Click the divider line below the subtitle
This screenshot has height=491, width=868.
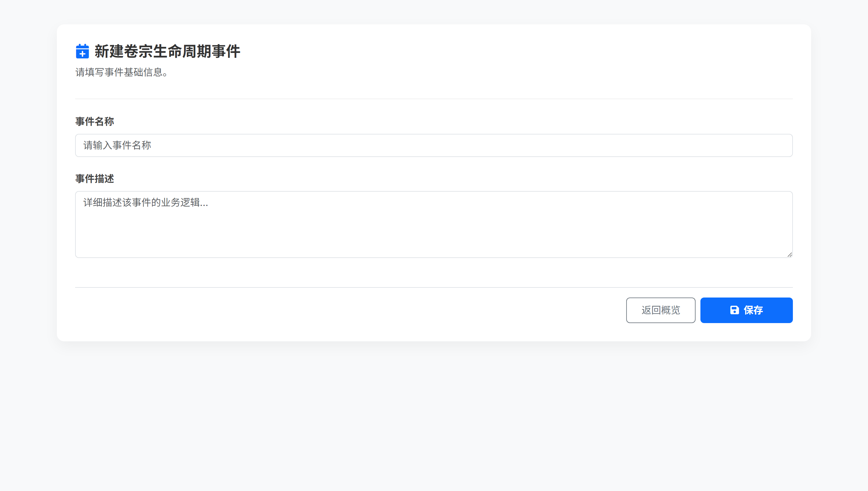click(433, 99)
